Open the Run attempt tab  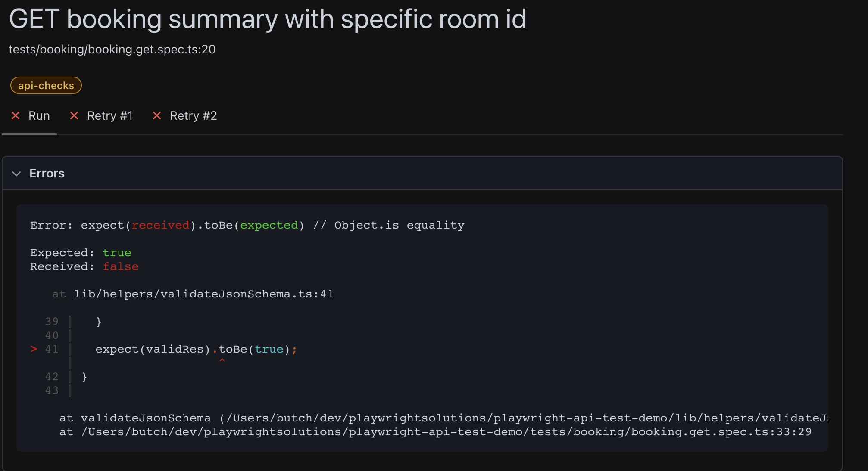tap(38, 115)
